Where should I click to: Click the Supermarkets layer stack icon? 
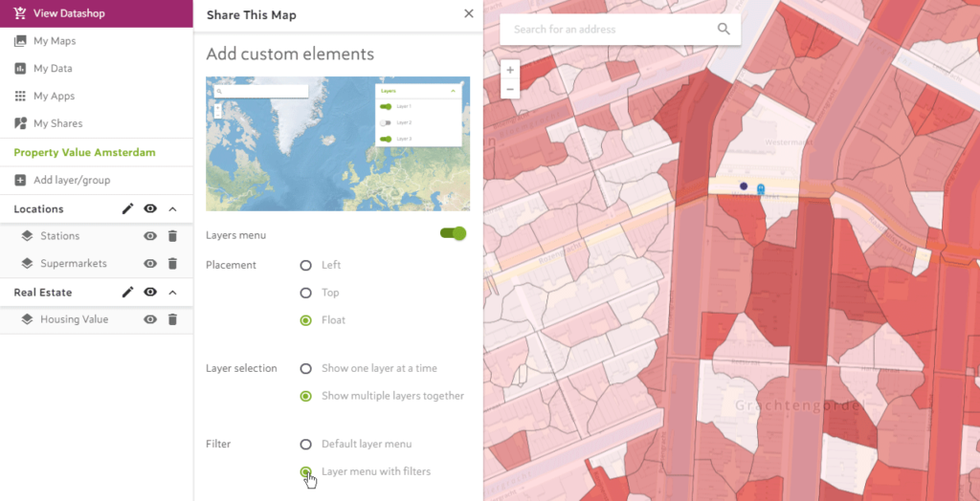pyautogui.click(x=27, y=264)
